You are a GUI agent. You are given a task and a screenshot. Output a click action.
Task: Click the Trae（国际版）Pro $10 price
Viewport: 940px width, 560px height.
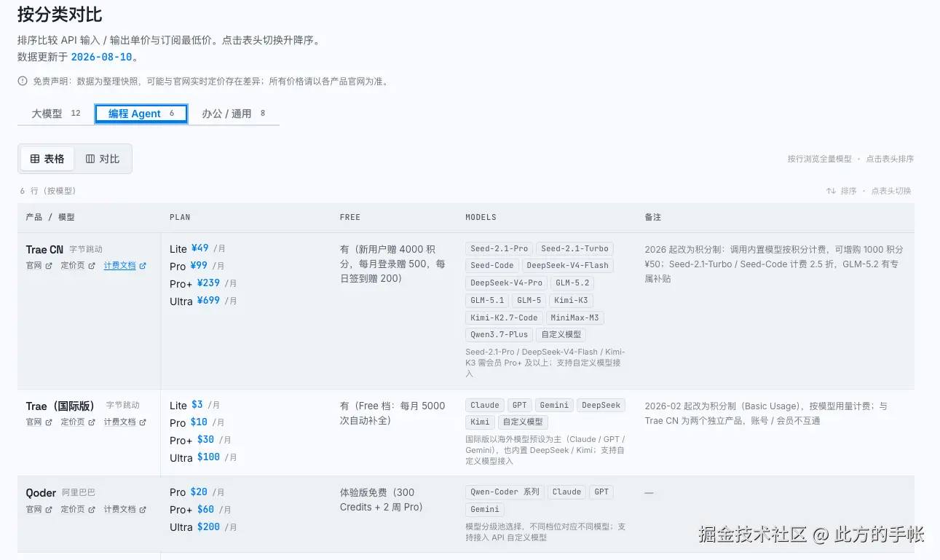(197, 423)
